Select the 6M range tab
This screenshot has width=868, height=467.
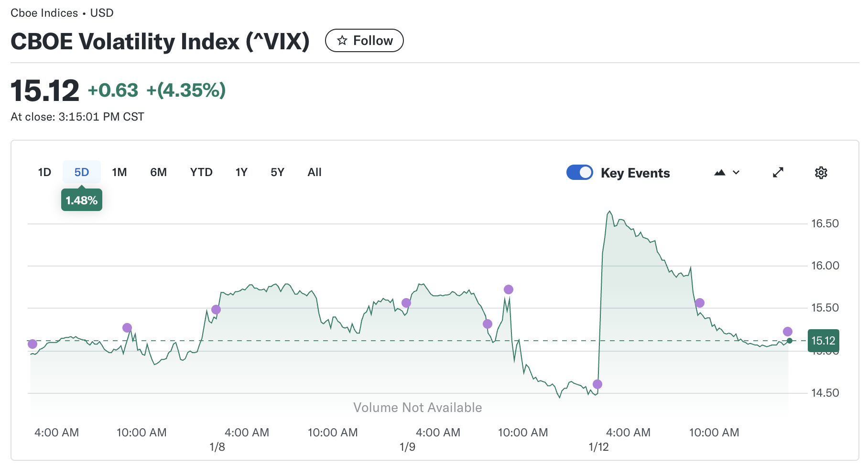[x=158, y=172]
